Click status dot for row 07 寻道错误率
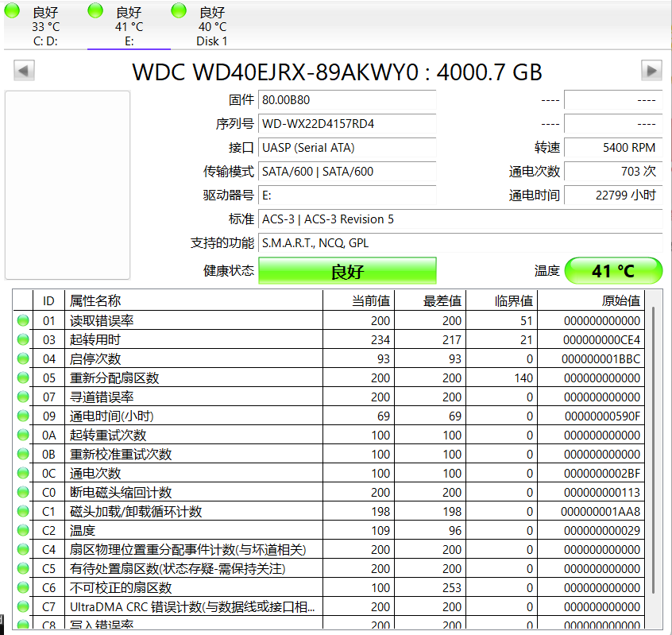 click(23, 397)
